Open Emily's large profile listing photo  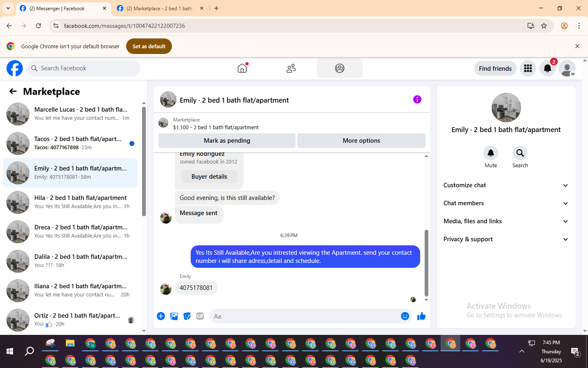pos(506,108)
